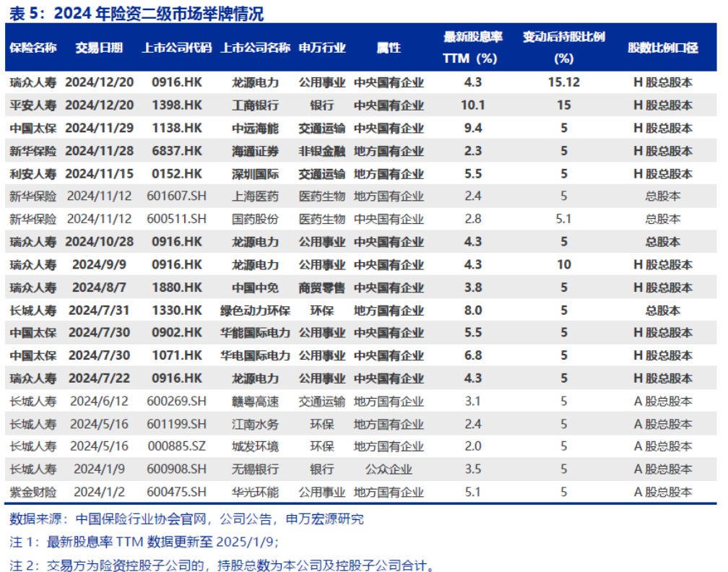
Task: Click the 数据来源 source line
Action: (186, 519)
